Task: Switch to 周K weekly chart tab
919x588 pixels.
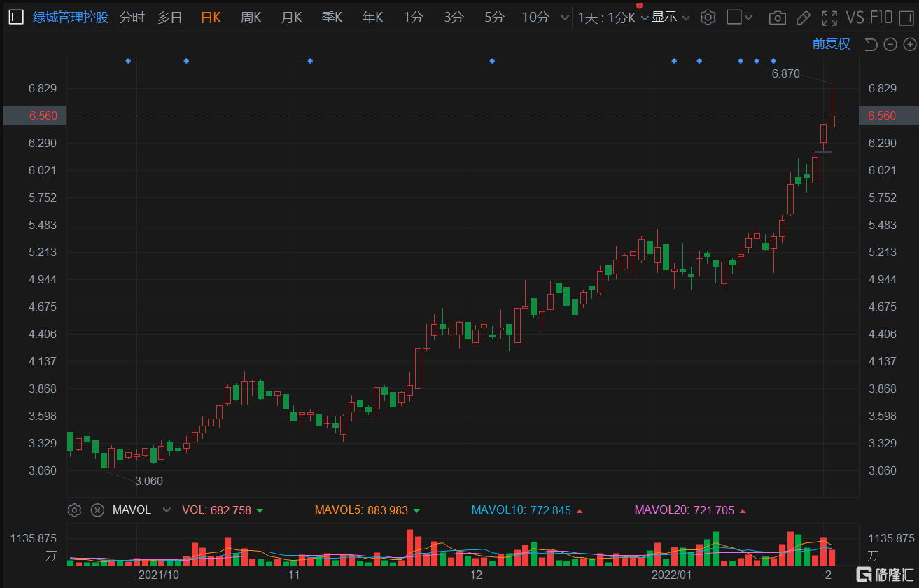Action: click(251, 17)
